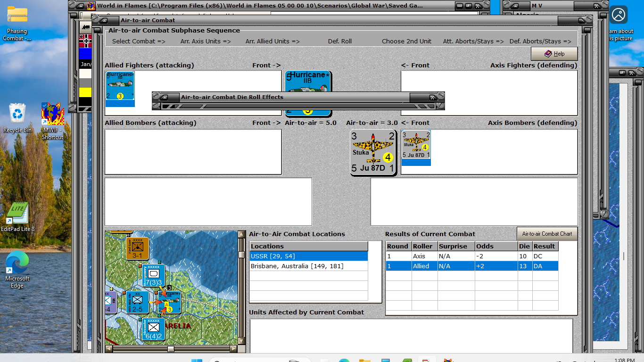Click map horizontal scrollbar right arrow
644x362 pixels.
coord(233,349)
